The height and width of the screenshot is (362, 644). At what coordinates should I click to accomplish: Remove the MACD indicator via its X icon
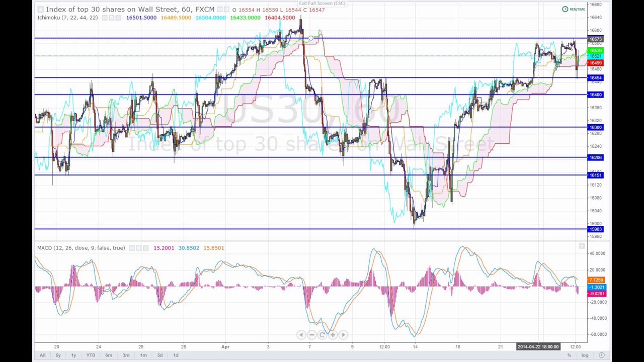(146, 248)
